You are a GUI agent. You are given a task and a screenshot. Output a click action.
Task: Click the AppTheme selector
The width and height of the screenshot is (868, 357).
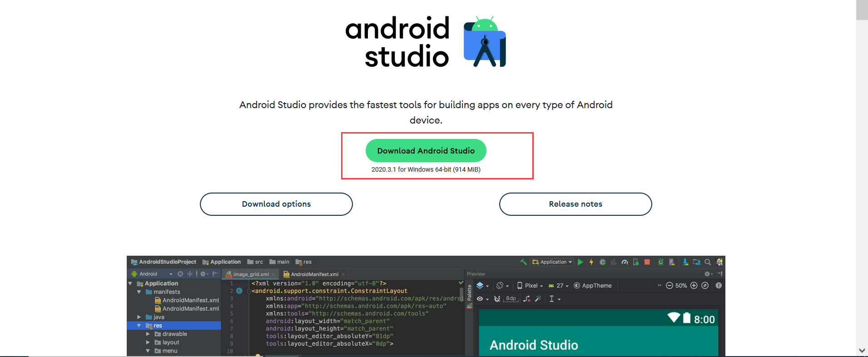click(593, 286)
